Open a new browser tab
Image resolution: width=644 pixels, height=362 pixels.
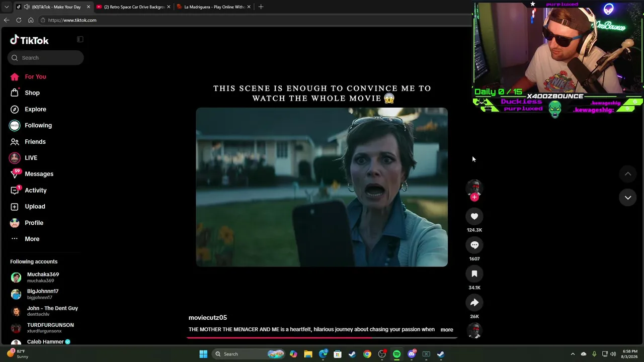[x=261, y=7]
